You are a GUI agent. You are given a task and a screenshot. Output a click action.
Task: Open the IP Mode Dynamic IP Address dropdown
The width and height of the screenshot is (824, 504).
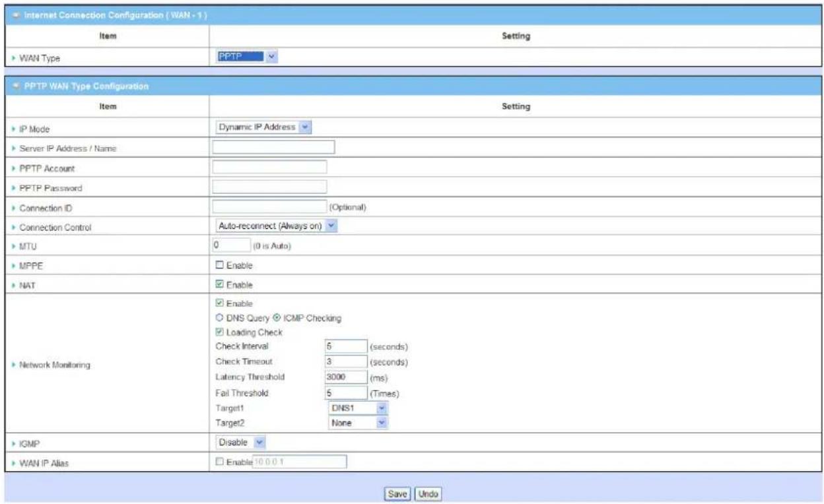tap(263, 127)
